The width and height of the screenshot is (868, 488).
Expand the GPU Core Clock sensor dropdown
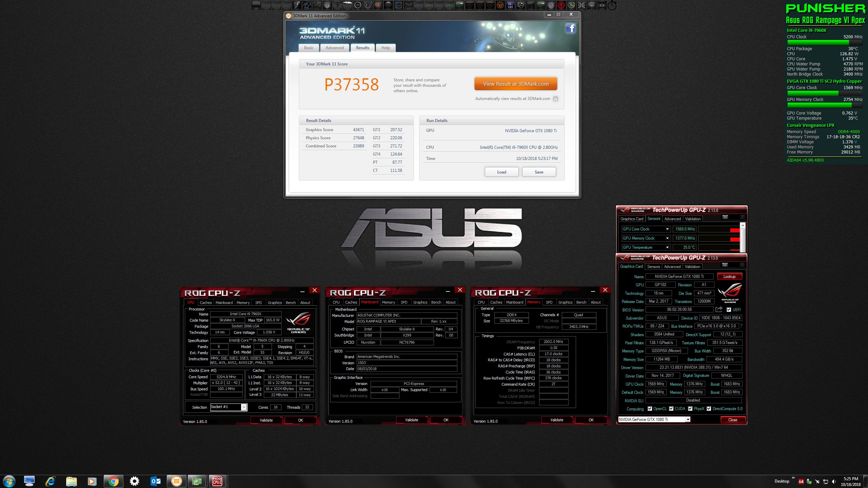667,229
